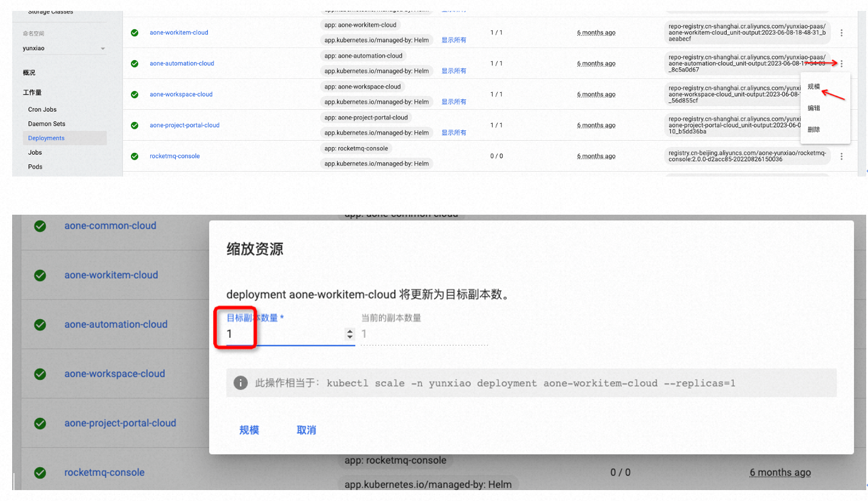
Task: Click green status icon of aone-workitem-cloud in Deployments table
Action: click(x=135, y=33)
